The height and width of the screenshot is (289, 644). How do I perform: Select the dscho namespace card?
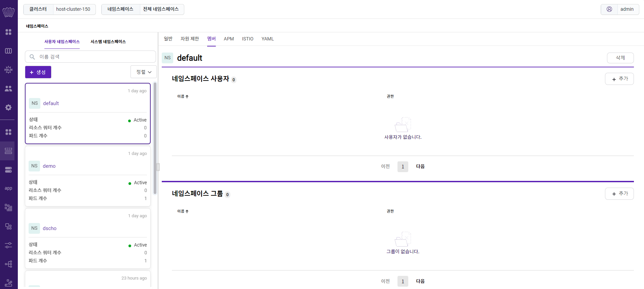click(88, 238)
